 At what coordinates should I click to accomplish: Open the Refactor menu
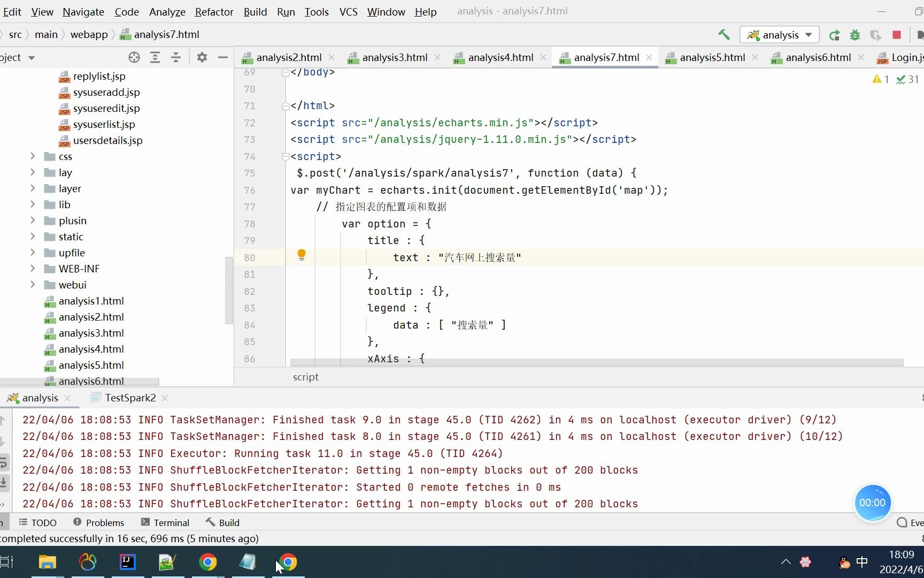pyautogui.click(x=214, y=12)
